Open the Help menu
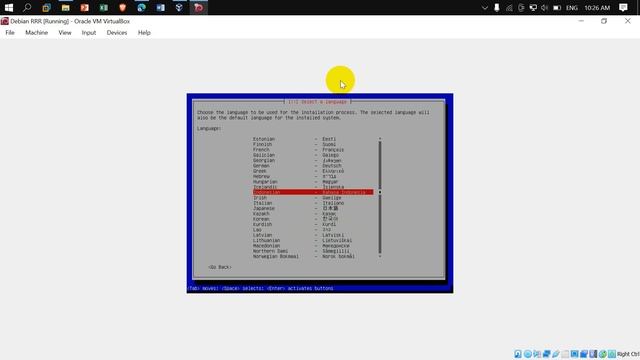640x360 pixels. click(144, 33)
